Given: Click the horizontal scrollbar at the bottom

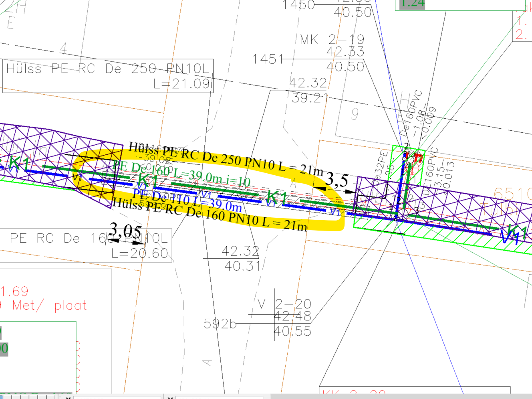Looking at the screenshot, I should 401,396.
